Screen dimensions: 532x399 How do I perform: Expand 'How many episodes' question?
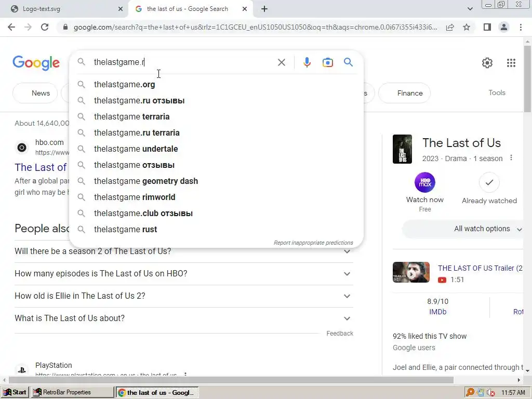click(x=184, y=274)
